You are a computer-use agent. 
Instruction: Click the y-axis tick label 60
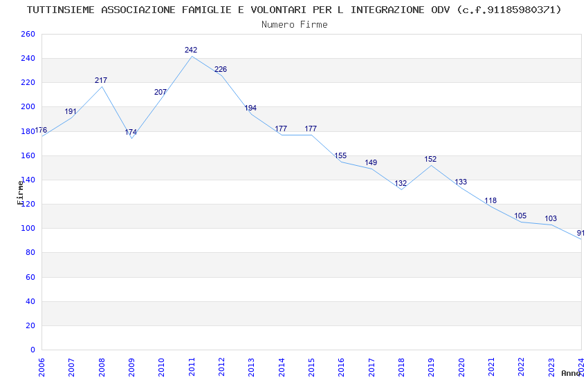[30, 278]
